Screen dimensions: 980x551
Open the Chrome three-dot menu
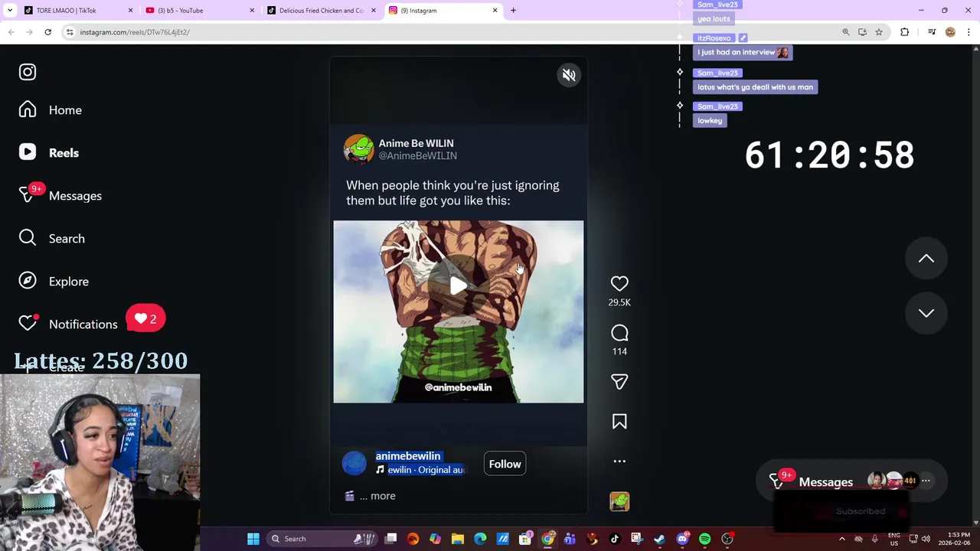click(969, 32)
